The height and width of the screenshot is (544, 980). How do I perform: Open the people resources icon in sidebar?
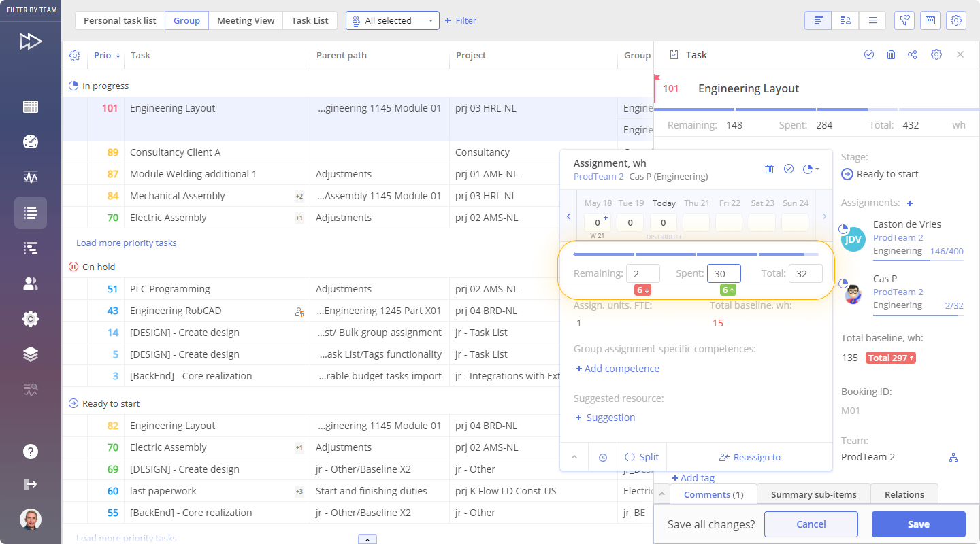pos(31,284)
